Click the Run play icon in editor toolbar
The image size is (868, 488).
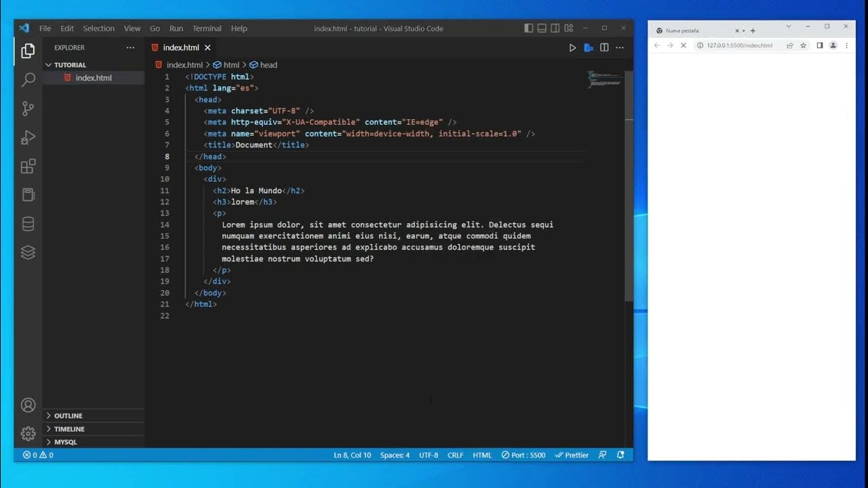pyautogui.click(x=572, y=47)
